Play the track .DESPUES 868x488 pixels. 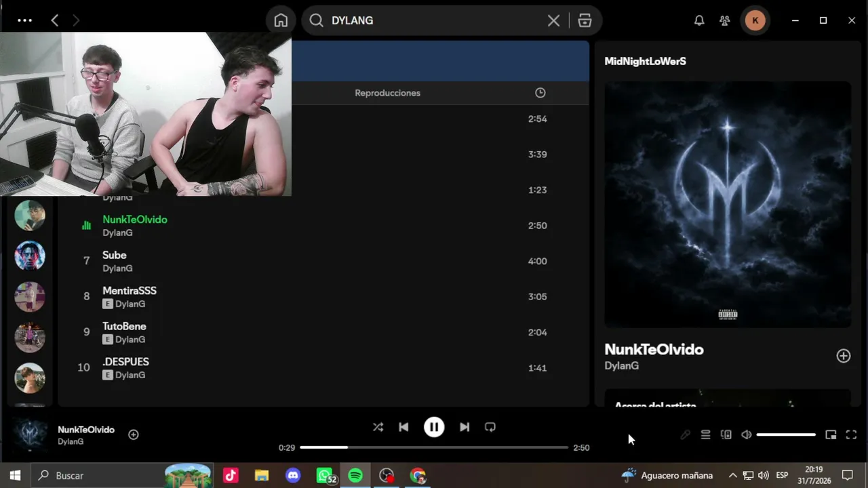tap(323, 368)
